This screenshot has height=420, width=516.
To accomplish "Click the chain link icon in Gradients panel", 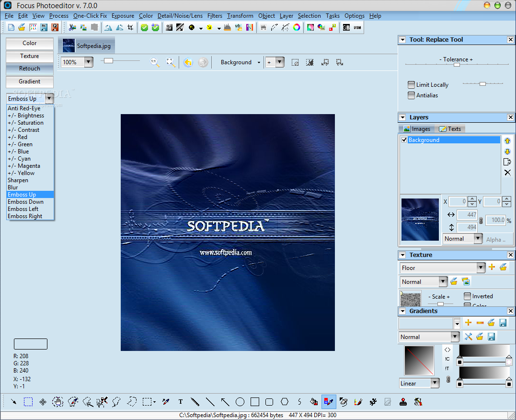I will click(448, 379).
